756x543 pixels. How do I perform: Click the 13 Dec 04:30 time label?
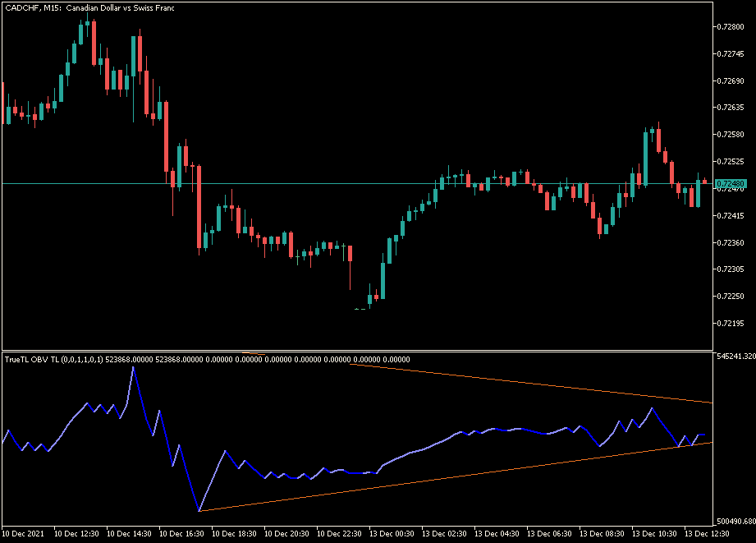(497, 534)
